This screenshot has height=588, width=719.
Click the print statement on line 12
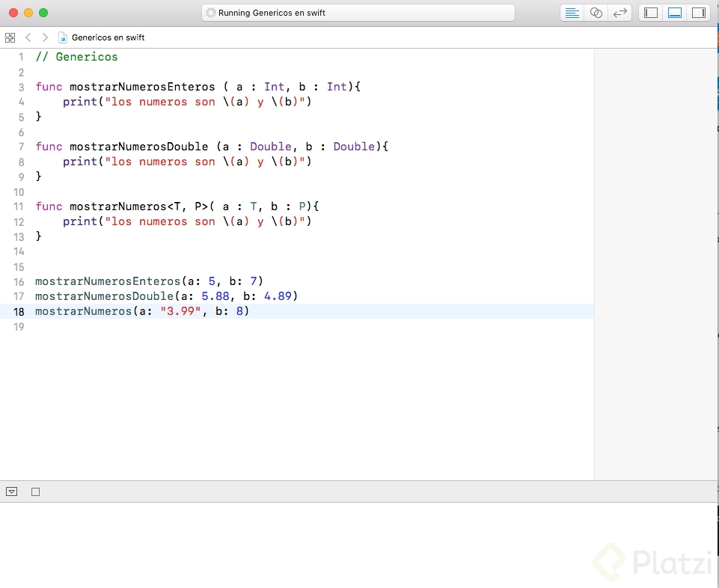[x=187, y=221]
